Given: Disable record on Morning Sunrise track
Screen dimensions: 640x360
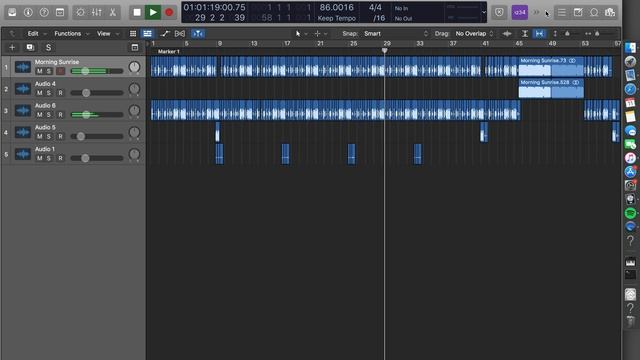Looking at the screenshot, I should (x=60, y=71).
